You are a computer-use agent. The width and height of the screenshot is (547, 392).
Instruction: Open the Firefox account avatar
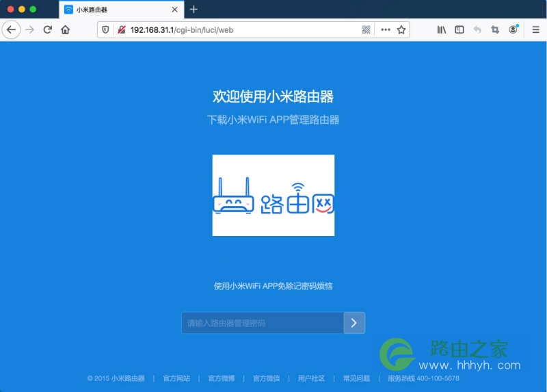[513, 29]
